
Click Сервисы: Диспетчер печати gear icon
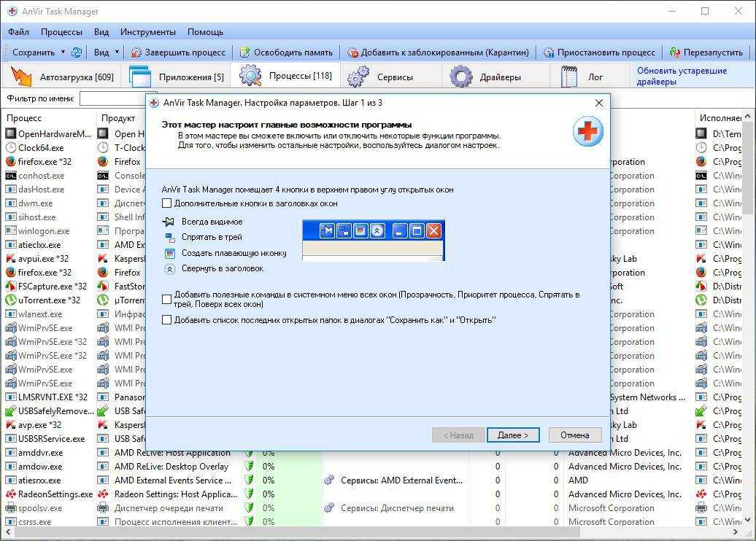(x=329, y=507)
